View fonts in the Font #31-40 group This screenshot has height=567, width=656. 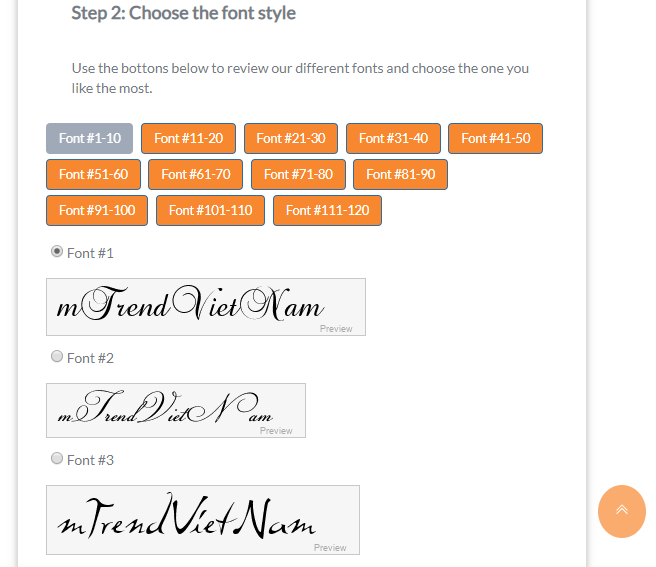[393, 139]
